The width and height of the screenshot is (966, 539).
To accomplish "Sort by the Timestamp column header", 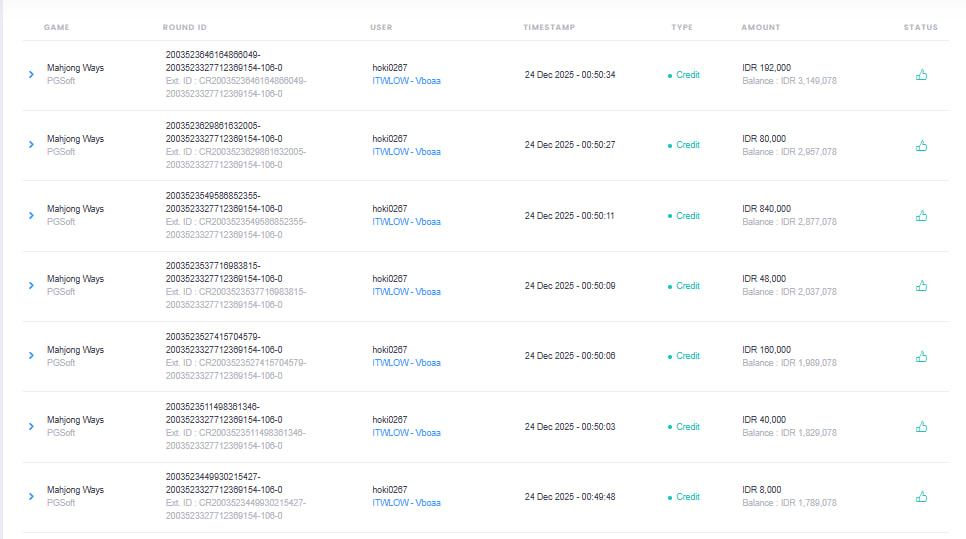I will point(549,27).
